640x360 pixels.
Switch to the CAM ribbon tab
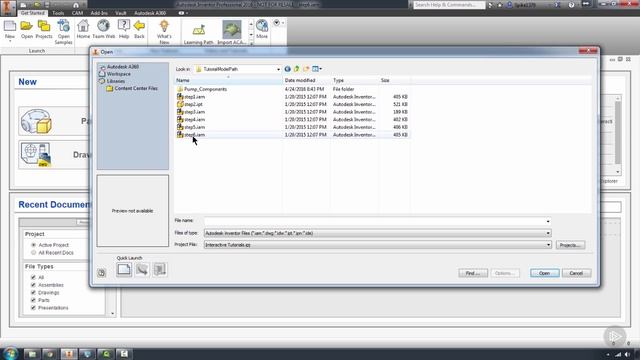(77, 13)
